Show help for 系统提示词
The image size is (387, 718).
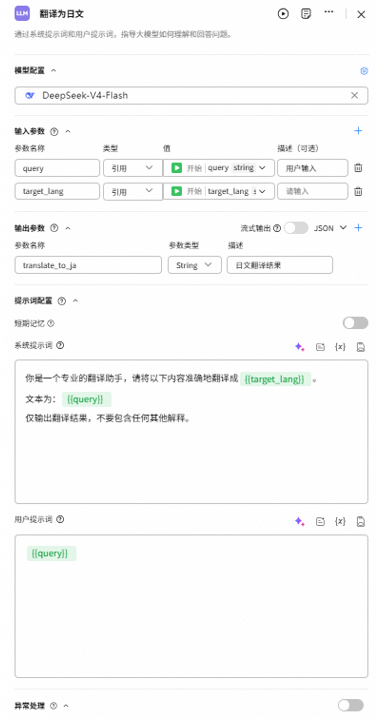click(x=60, y=345)
